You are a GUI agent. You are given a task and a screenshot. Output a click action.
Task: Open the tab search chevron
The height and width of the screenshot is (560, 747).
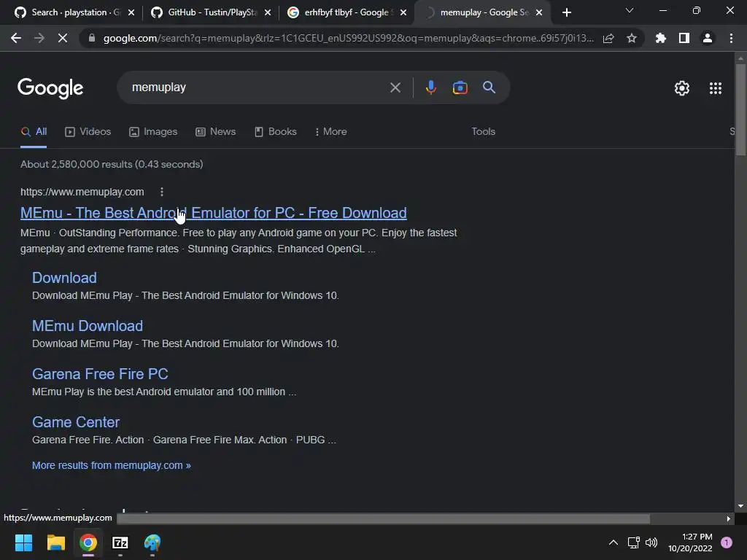tap(630, 10)
